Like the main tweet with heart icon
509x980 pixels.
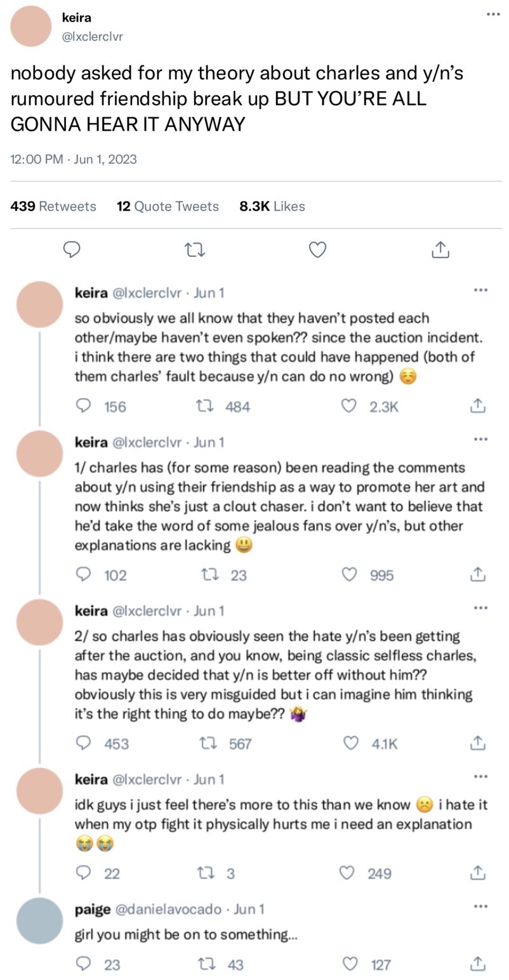317,251
